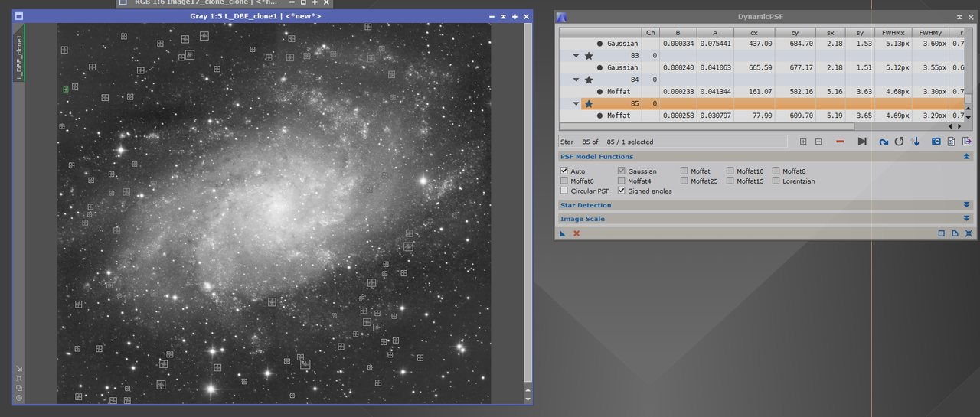Screen dimensions: 980x417
Task: Collapse star 85 tree node
Action: click(576, 103)
